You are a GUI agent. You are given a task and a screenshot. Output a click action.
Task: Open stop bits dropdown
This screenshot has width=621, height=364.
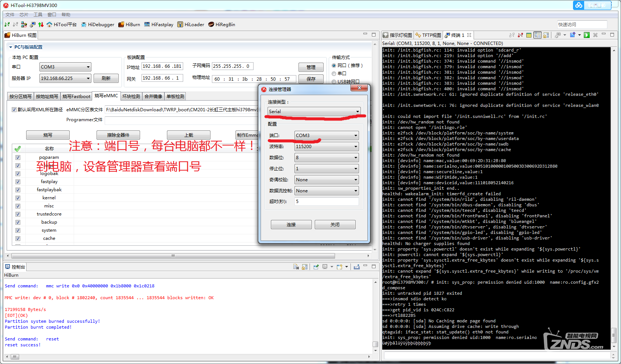click(327, 168)
